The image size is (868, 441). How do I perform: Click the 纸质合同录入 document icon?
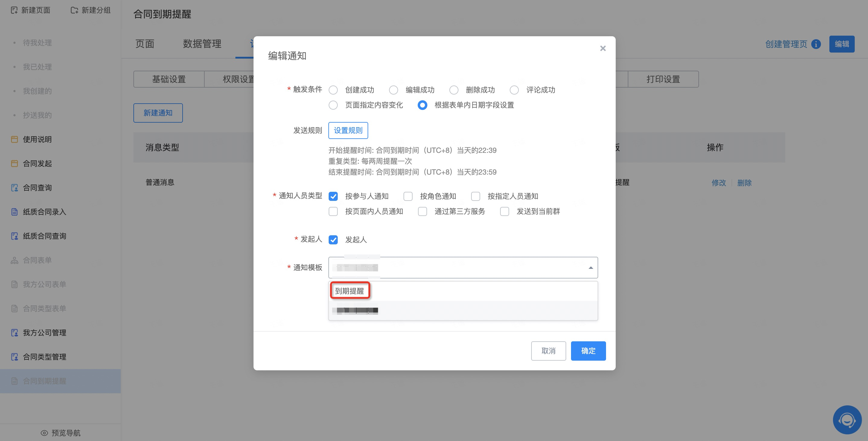(x=14, y=212)
